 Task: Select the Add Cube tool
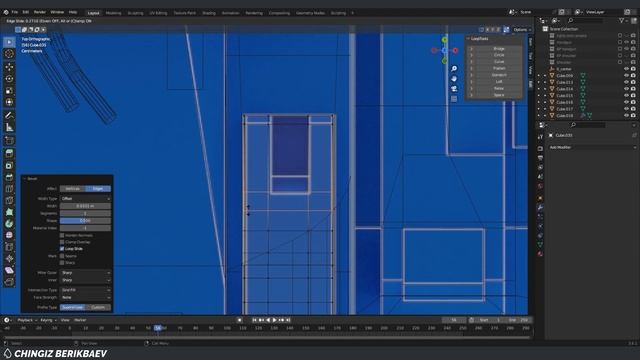[x=9, y=141]
